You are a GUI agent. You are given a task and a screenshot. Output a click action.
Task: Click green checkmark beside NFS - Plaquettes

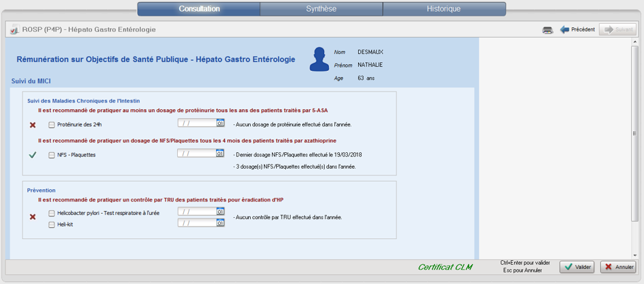click(x=33, y=155)
